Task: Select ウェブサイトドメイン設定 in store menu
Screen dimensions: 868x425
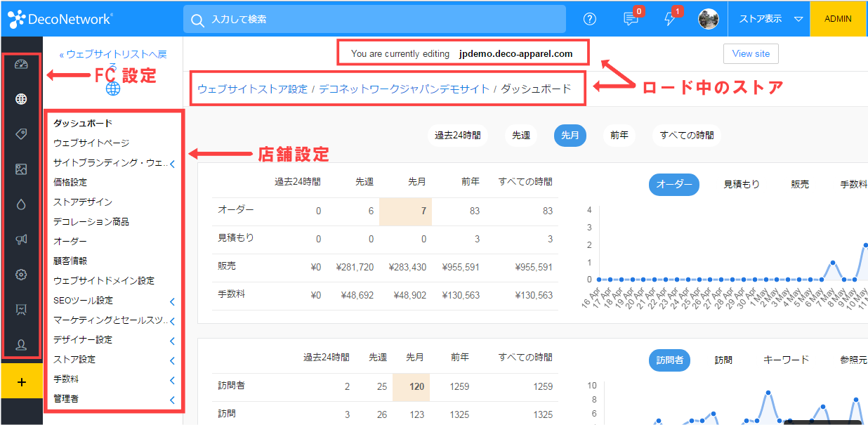Action: [x=104, y=280]
